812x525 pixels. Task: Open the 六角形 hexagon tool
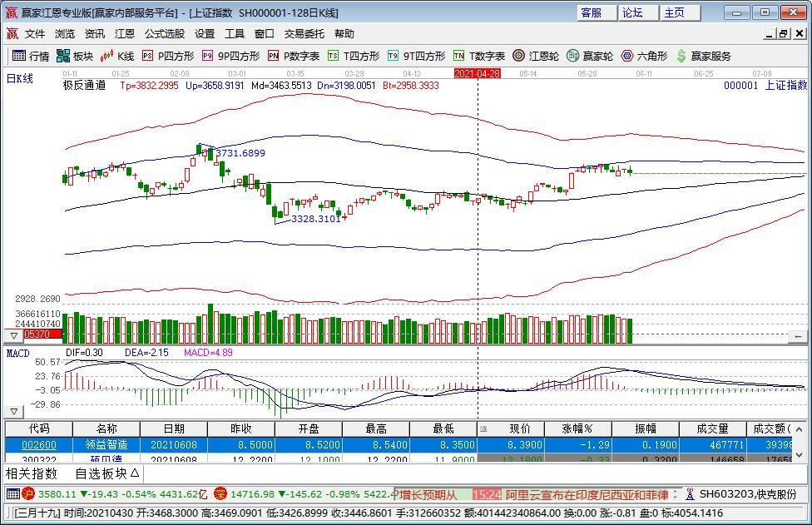pos(644,56)
